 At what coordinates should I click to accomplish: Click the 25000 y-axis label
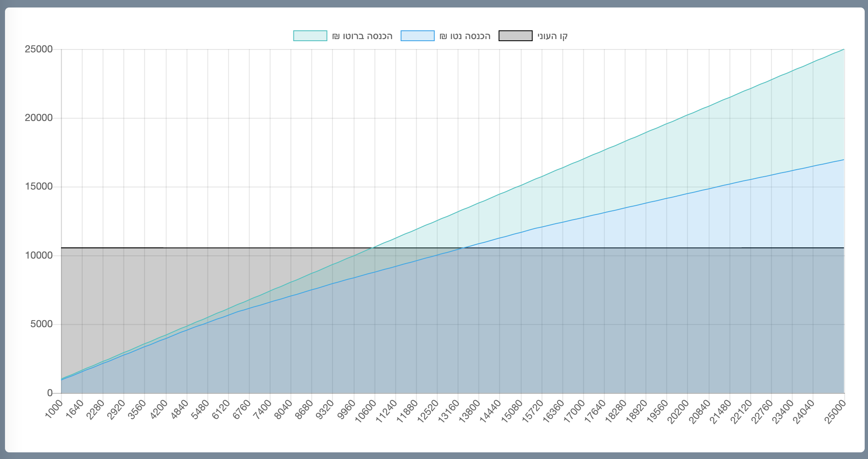(x=39, y=49)
